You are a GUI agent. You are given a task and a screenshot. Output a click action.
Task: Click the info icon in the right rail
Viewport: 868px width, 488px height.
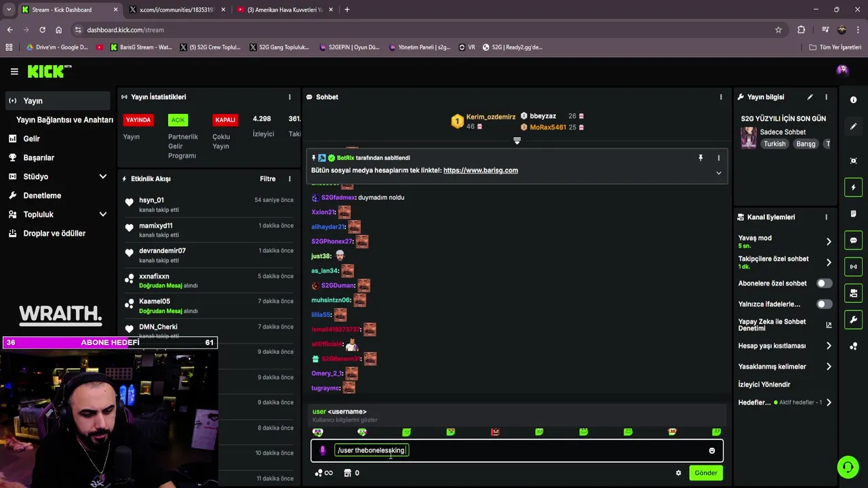point(853,100)
